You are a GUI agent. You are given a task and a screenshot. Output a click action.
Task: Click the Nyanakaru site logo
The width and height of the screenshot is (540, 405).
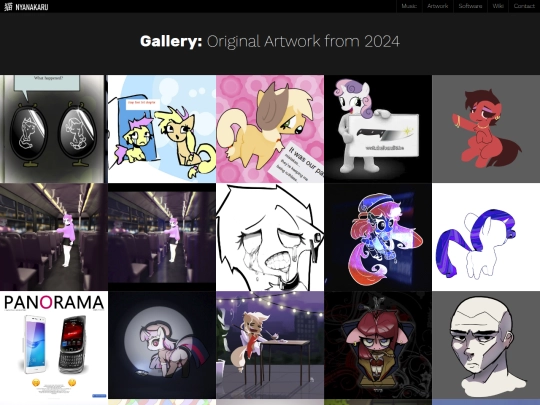pos(26,7)
